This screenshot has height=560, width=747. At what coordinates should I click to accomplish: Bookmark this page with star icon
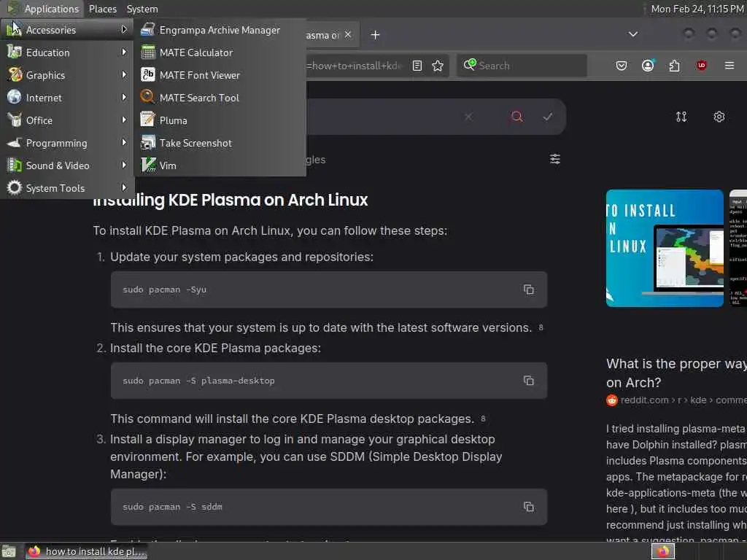438,66
